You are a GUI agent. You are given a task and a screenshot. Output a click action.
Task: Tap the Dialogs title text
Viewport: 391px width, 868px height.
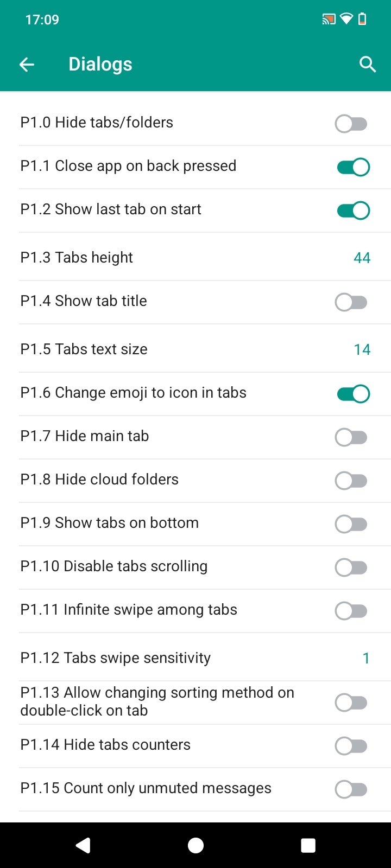tap(100, 65)
